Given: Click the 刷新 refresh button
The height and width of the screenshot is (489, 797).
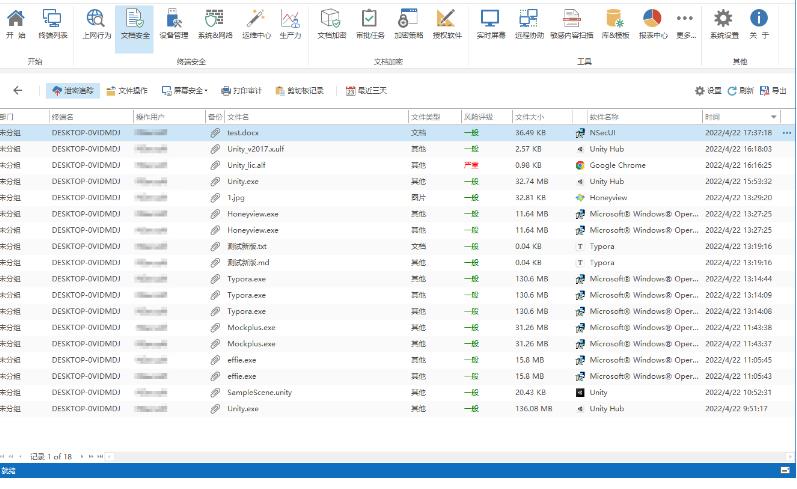Looking at the screenshot, I should click(x=740, y=90).
